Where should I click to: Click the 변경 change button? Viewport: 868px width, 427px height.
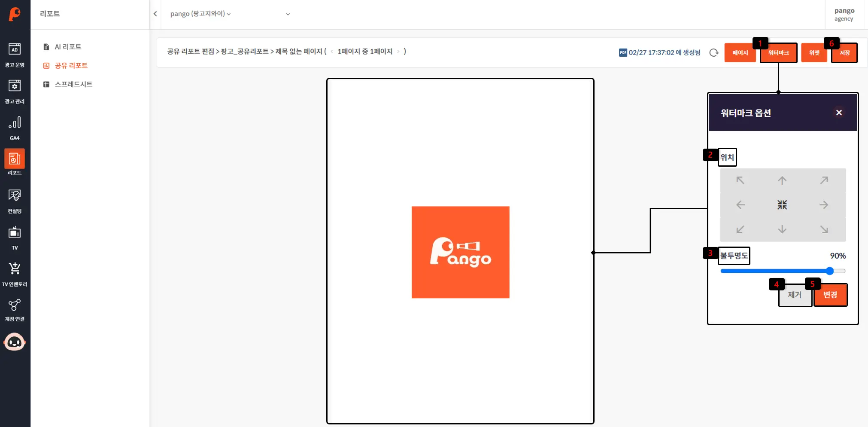pyautogui.click(x=830, y=295)
